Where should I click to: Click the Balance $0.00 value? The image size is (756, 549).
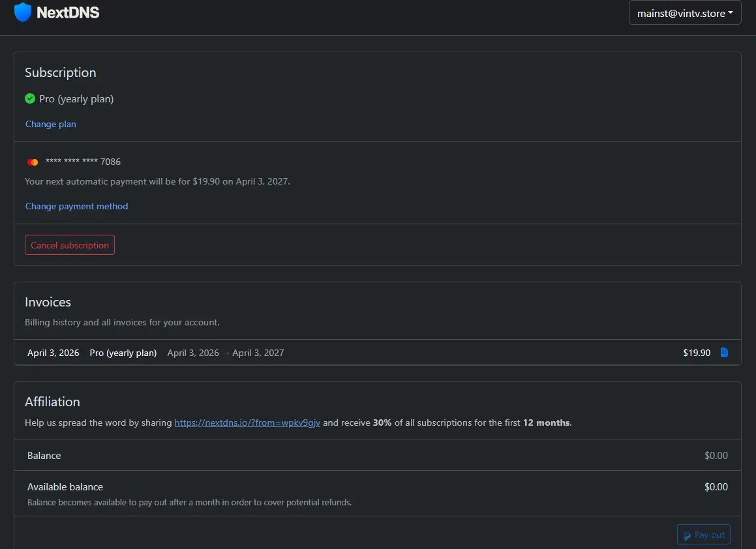pyautogui.click(x=716, y=456)
